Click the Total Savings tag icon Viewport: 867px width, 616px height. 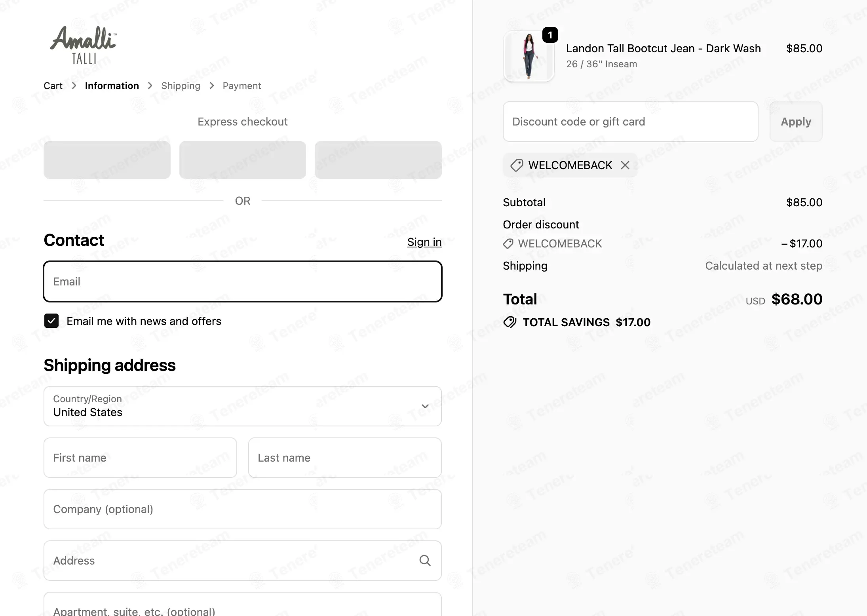point(510,322)
